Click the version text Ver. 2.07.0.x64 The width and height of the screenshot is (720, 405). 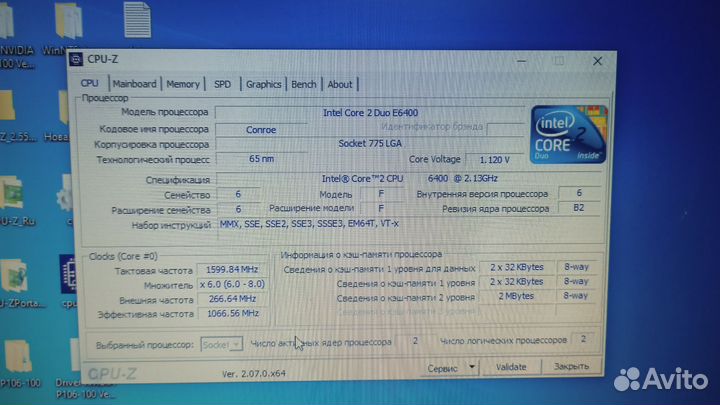(253, 374)
